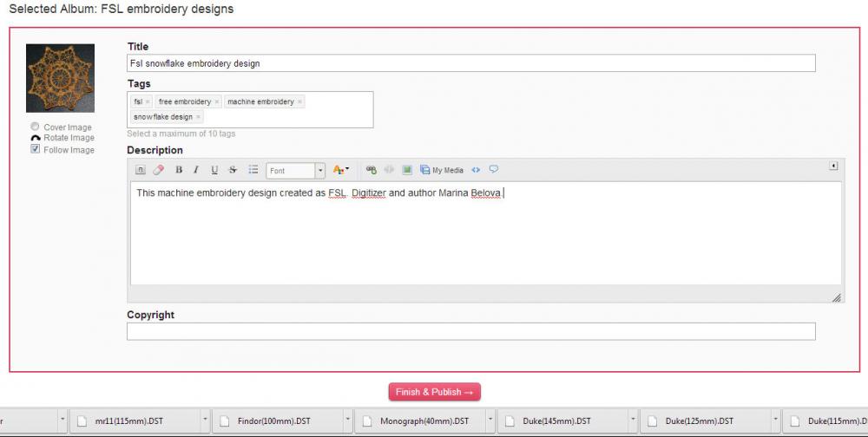Remove the 'fsl' tag
868x437 pixels.
pyautogui.click(x=148, y=102)
